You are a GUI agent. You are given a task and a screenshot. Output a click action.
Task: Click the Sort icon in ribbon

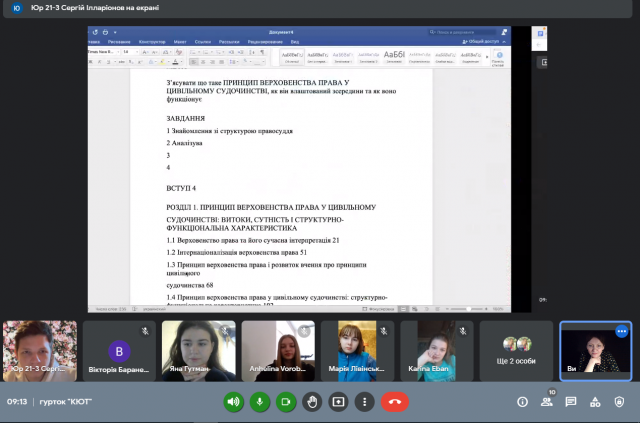pyautogui.click(x=252, y=52)
